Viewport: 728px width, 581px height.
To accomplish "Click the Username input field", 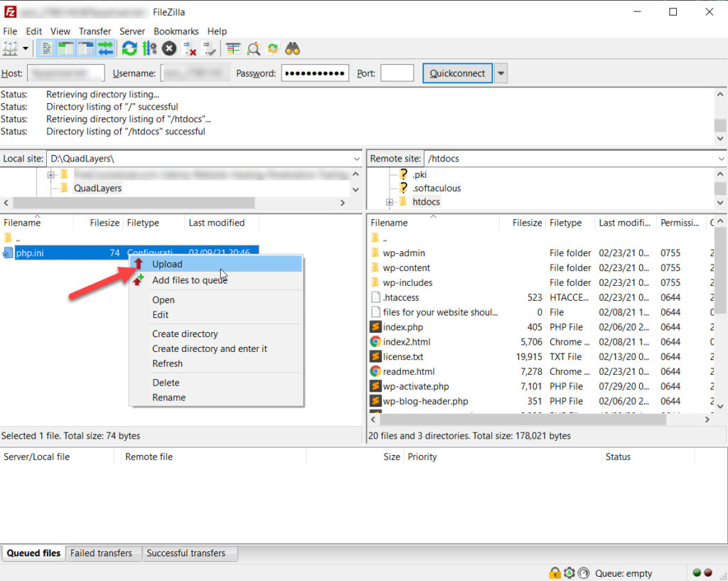I will 196,73.
